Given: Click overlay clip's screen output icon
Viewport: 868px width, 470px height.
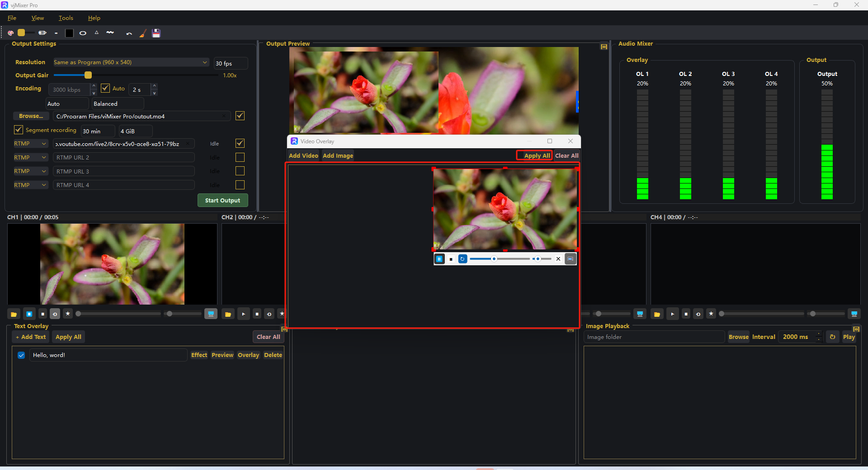Looking at the screenshot, I should 571,259.
